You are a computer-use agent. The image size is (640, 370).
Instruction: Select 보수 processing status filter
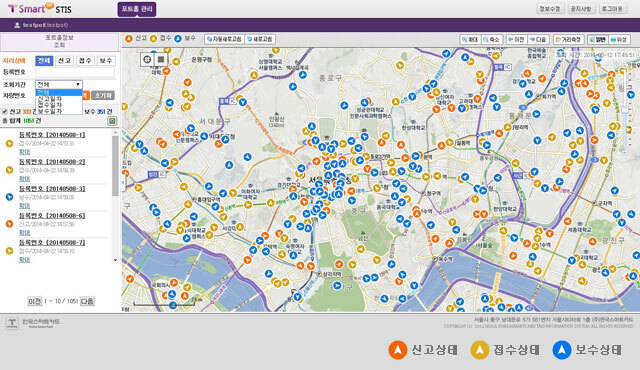point(106,61)
